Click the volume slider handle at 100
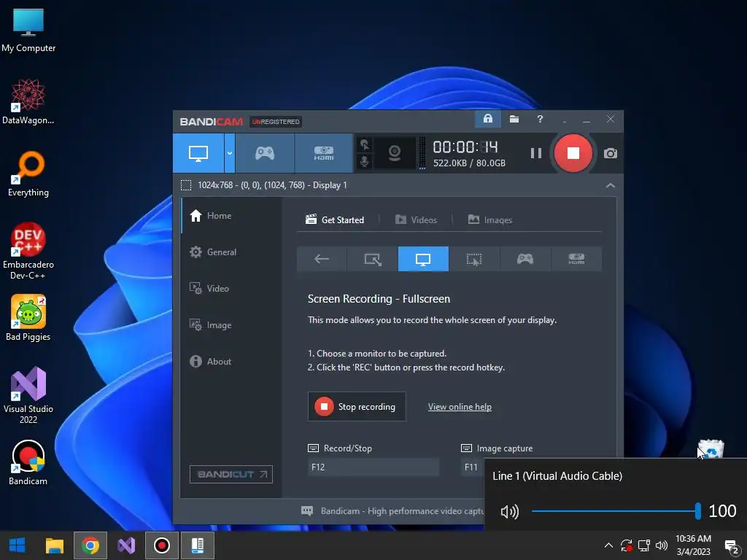This screenshot has width=747, height=560. click(697, 511)
